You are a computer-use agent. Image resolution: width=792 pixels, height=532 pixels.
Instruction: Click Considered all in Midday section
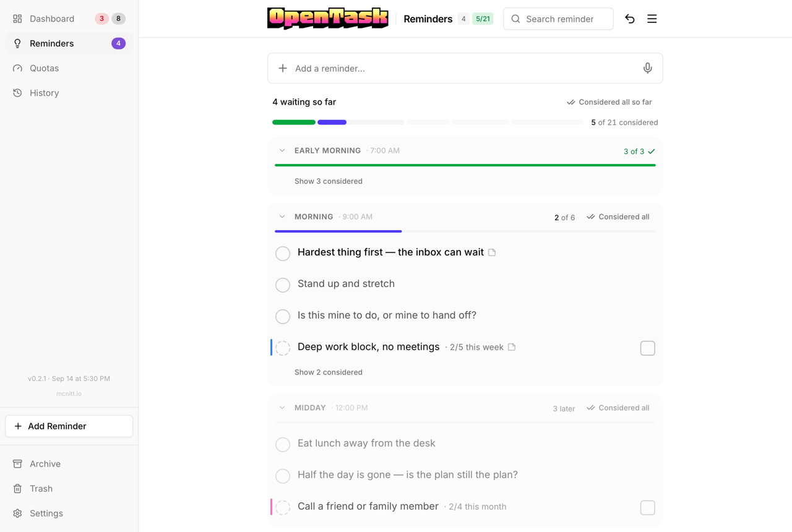618,408
